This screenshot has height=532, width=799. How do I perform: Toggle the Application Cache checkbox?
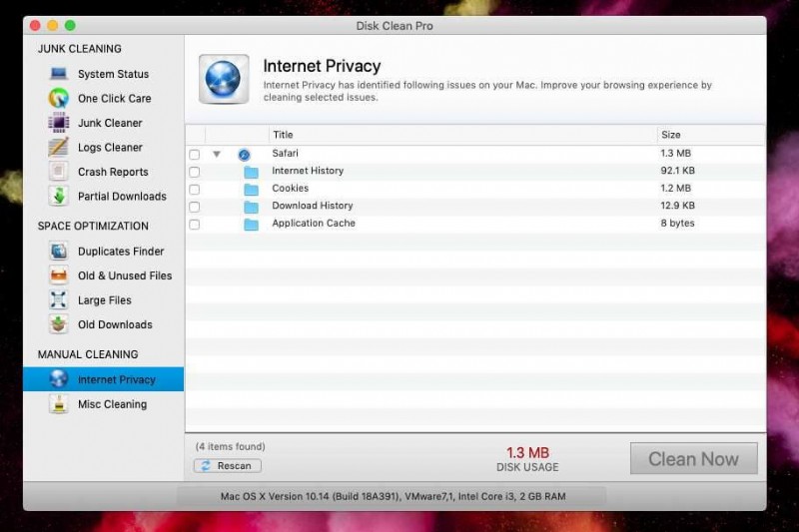[x=194, y=225]
